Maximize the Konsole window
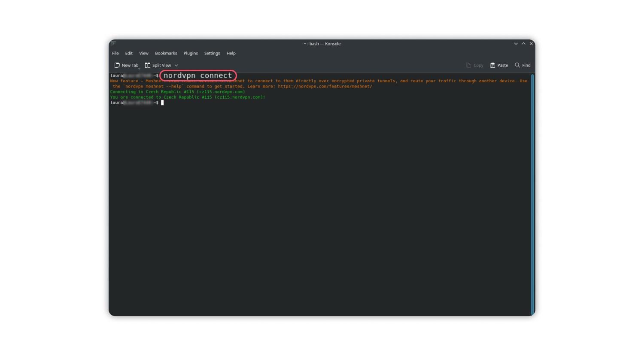Screen dimensions: 644x355 [x=523, y=43]
